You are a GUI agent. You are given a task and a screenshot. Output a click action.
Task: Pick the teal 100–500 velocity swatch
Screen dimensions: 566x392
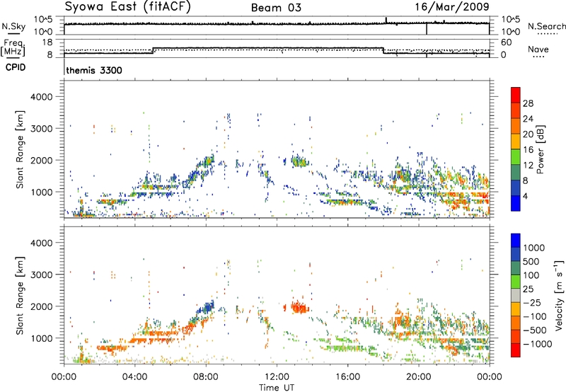[x=516, y=268]
